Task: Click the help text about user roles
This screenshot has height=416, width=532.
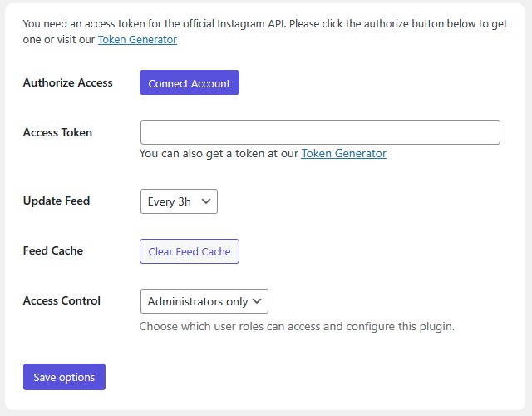Action: click(x=297, y=326)
